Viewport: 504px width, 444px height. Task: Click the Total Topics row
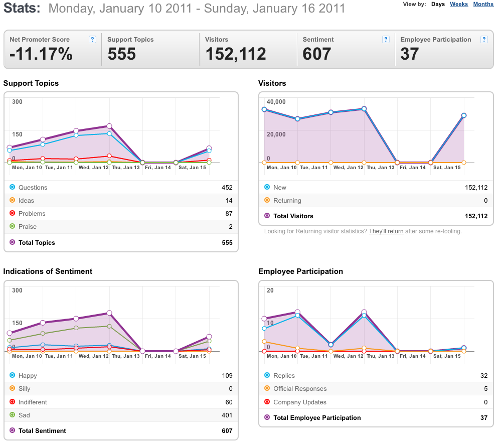[121, 243]
